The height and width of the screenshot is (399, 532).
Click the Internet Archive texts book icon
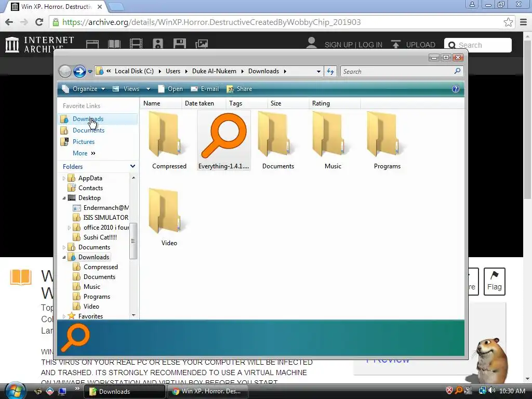(114, 44)
